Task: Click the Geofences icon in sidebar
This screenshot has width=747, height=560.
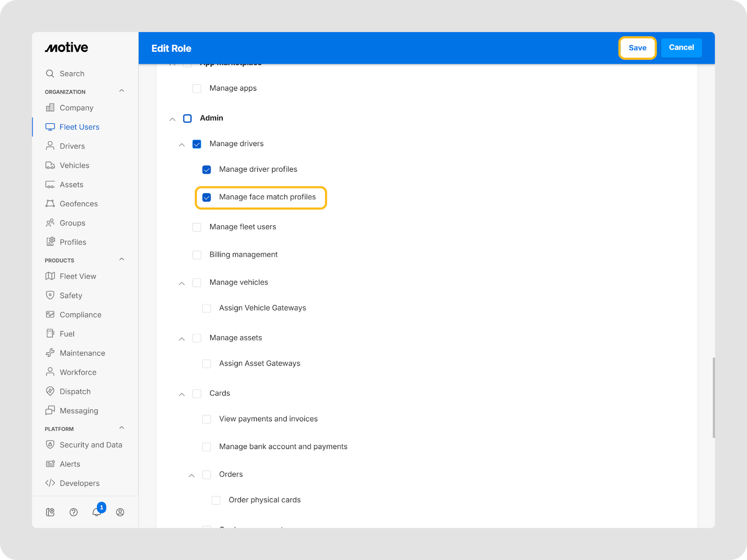Action: coord(50,203)
